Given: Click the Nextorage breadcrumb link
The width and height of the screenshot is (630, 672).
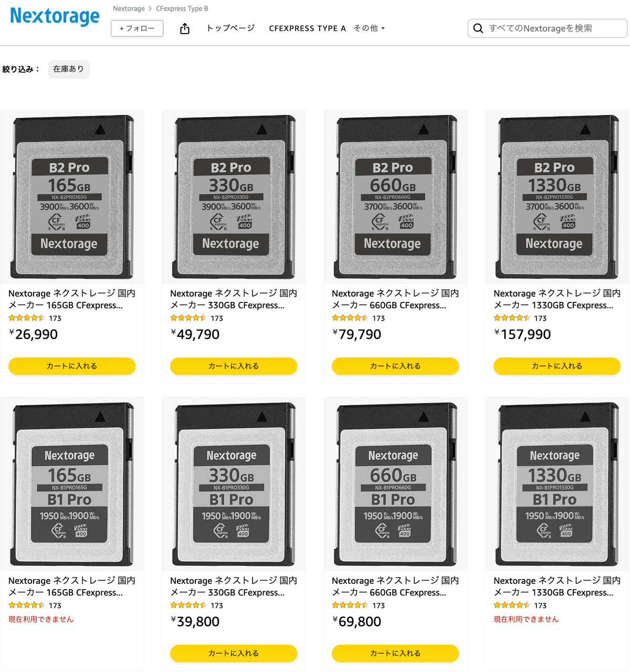Looking at the screenshot, I should point(129,8).
